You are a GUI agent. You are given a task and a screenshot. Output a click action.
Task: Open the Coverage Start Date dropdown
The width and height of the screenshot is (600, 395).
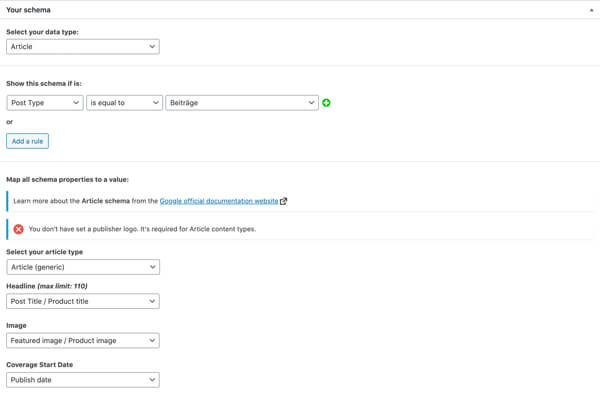pos(83,380)
